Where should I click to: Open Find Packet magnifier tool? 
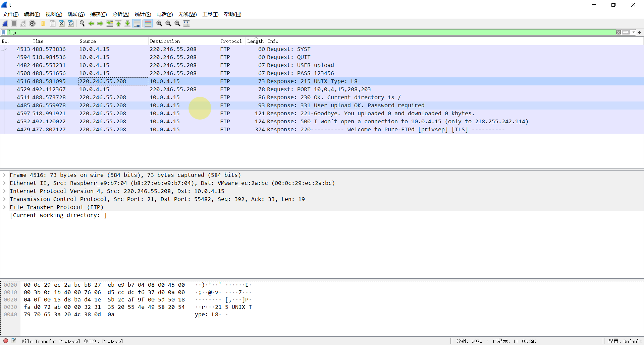point(82,23)
